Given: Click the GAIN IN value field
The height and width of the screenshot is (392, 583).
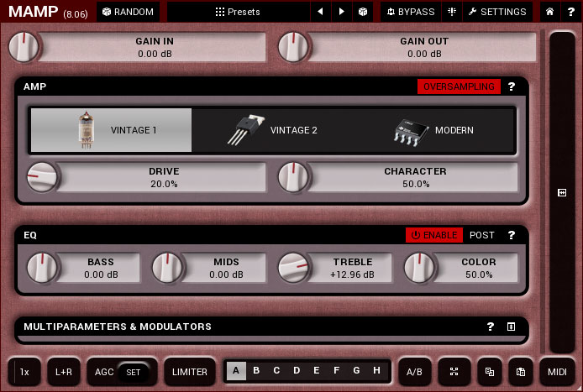Looking at the screenshot, I should tap(154, 47).
